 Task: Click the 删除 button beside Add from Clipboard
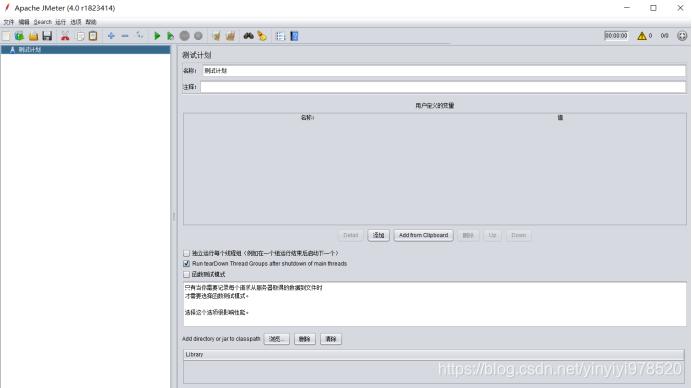click(468, 235)
